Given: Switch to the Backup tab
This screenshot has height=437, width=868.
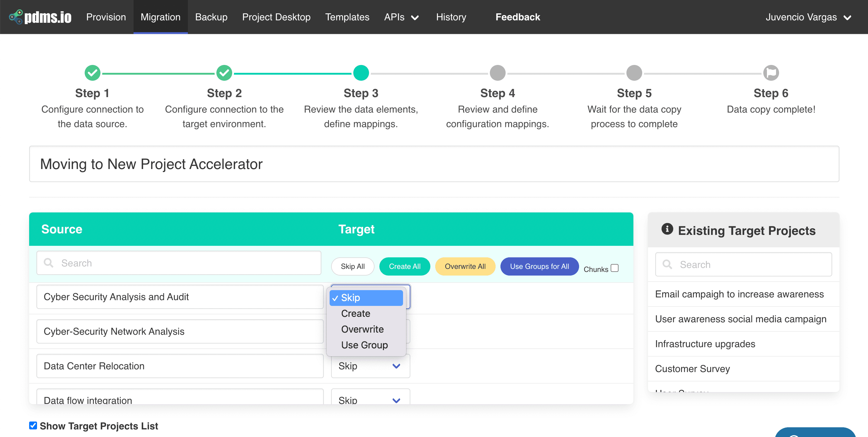Looking at the screenshot, I should tap(211, 17).
